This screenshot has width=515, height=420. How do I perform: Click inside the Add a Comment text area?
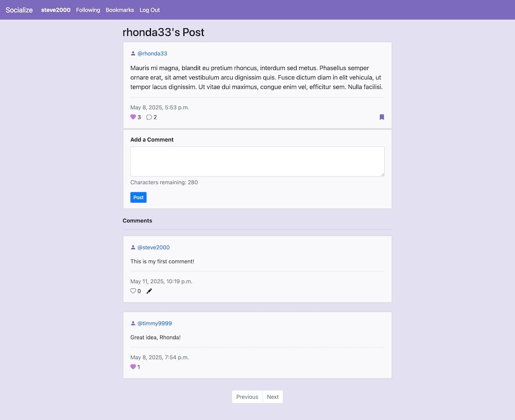pos(257,161)
